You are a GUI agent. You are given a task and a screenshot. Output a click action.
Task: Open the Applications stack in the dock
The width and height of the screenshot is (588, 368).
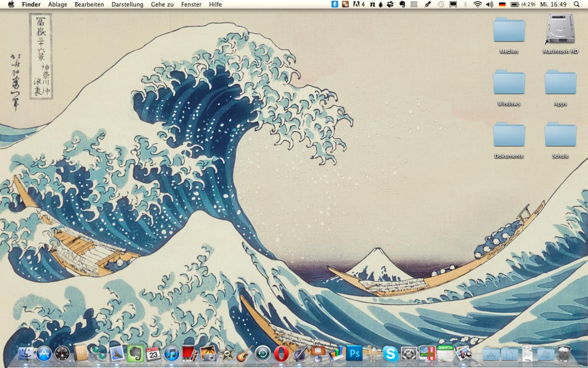[x=491, y=354]
